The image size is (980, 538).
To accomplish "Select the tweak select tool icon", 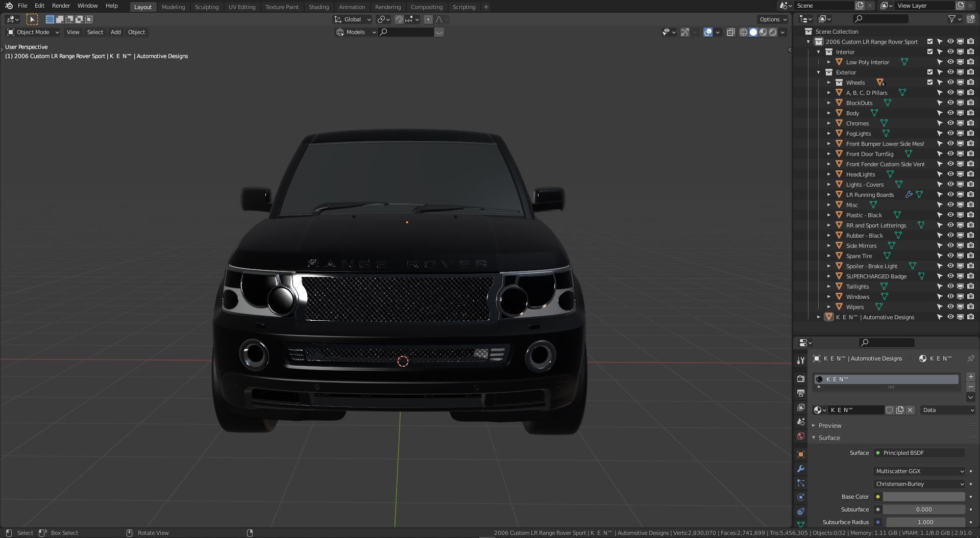I will tap(32, 19).
